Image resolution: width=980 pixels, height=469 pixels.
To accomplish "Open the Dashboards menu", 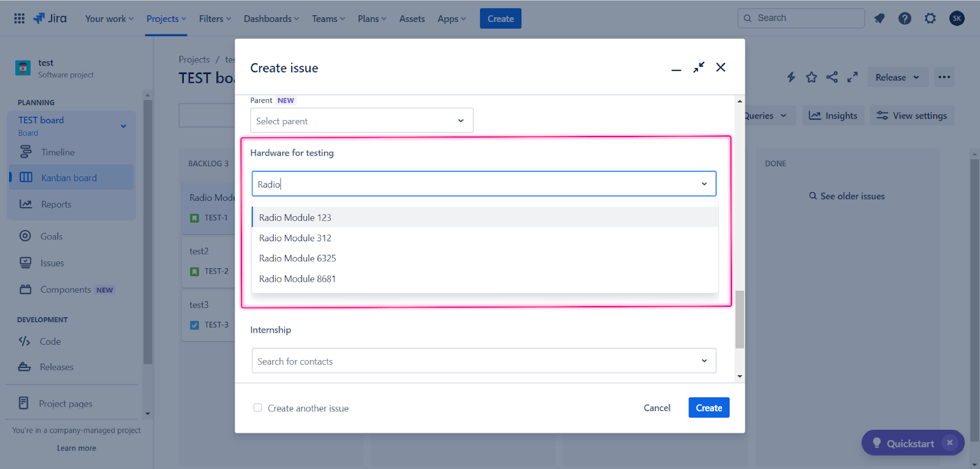I will coord(271,19).
